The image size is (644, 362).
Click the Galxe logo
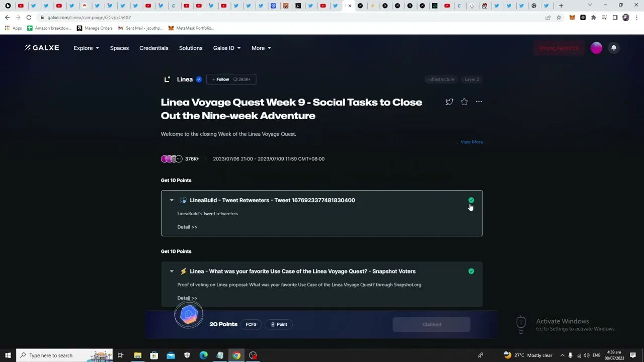coord(42,48)
